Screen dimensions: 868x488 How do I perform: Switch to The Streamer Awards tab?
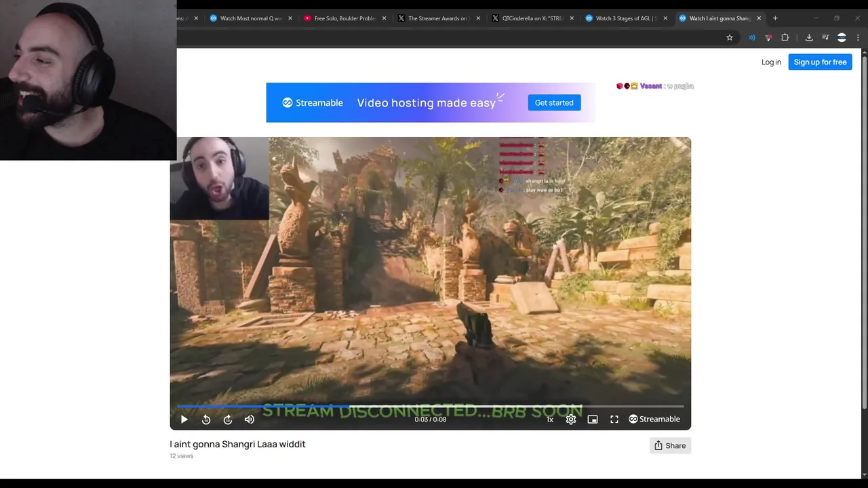439,18
